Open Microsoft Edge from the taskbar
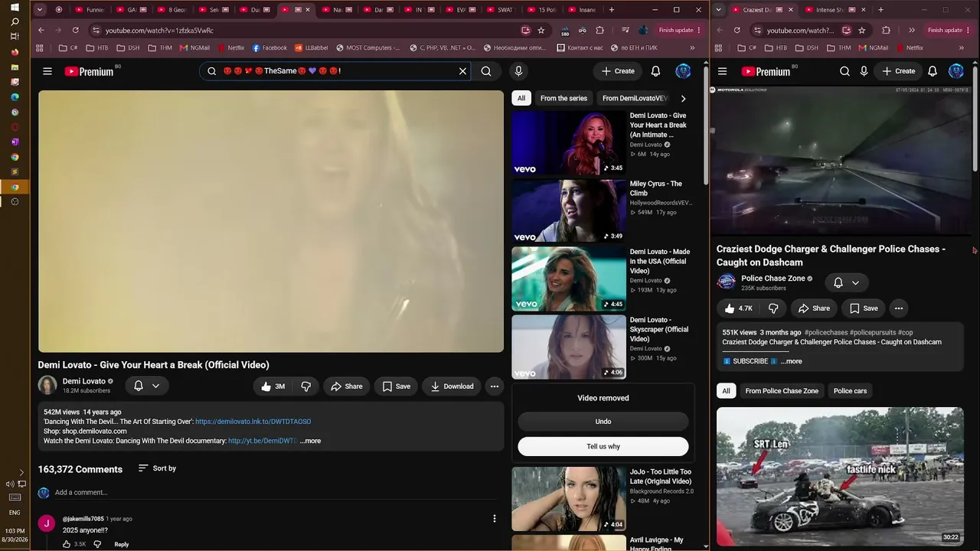 click(15, 97)
